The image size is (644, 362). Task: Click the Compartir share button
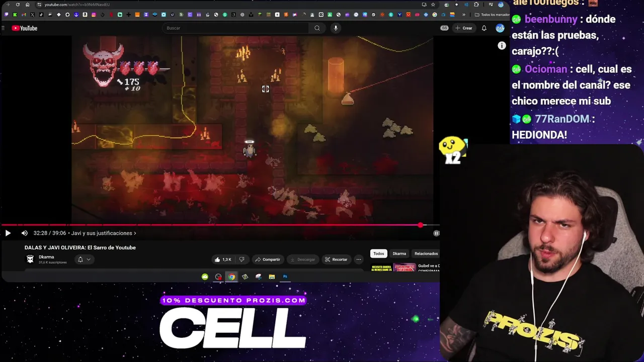pos(268,259)
